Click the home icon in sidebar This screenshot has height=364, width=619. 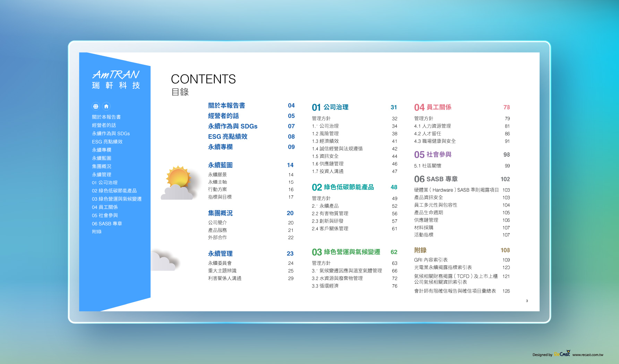[106, 106]
